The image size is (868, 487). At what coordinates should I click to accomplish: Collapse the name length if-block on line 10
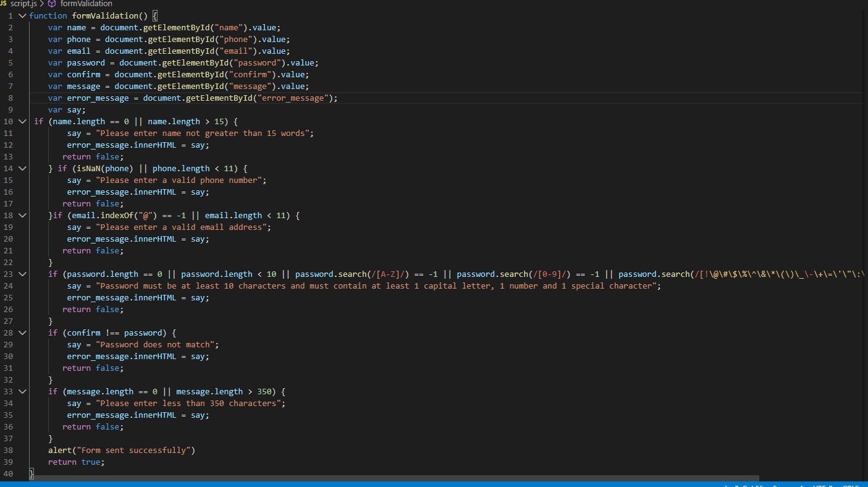[x=22, y=121]
